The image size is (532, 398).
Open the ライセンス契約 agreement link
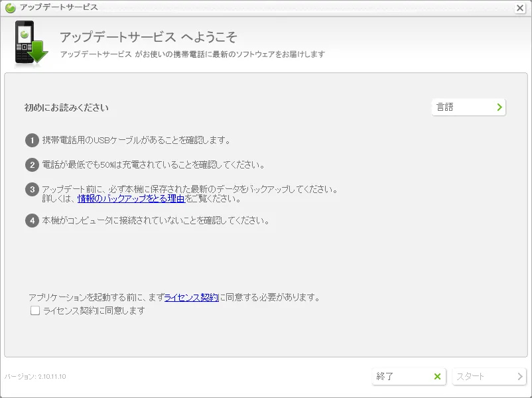(191, 298)
